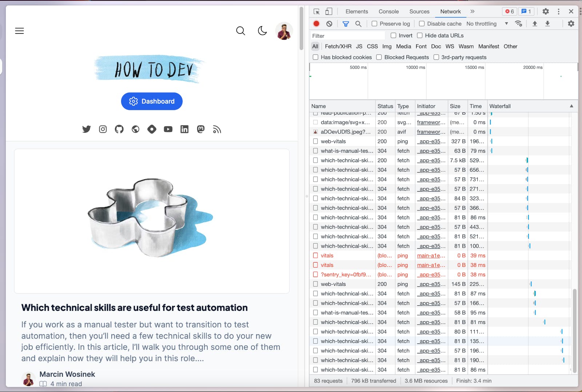
Task: Tick the Hide data URLs checkbox
Action: (x=419, y=36)
